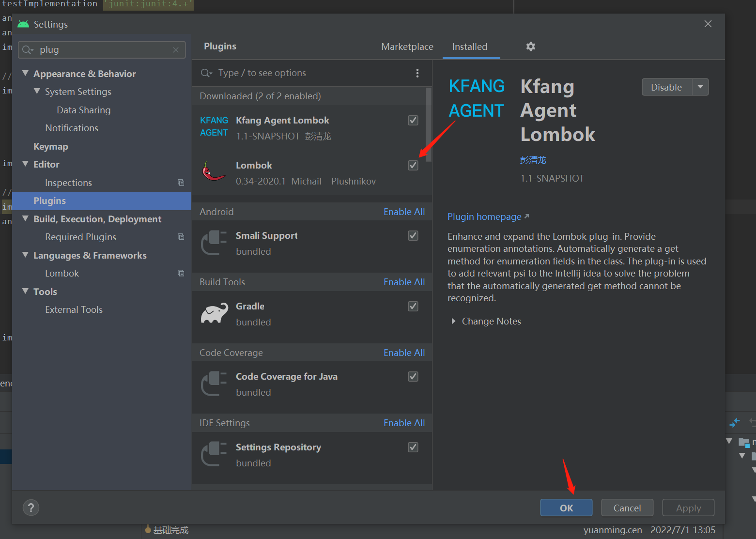756x539 pixels.
Task: Switch to the Marketplace tab
Action: 407,46
